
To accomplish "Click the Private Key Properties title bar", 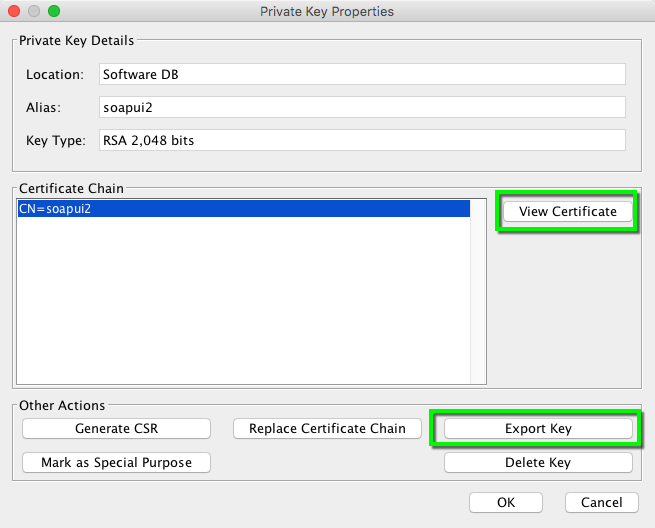I will [327, 12].
